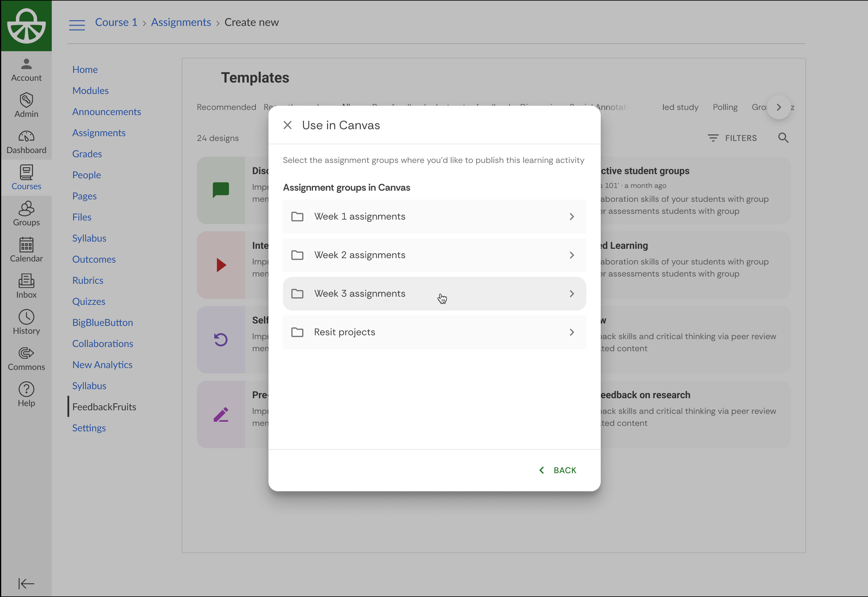Open Assignments in course navigation

[x=99, y=133]
